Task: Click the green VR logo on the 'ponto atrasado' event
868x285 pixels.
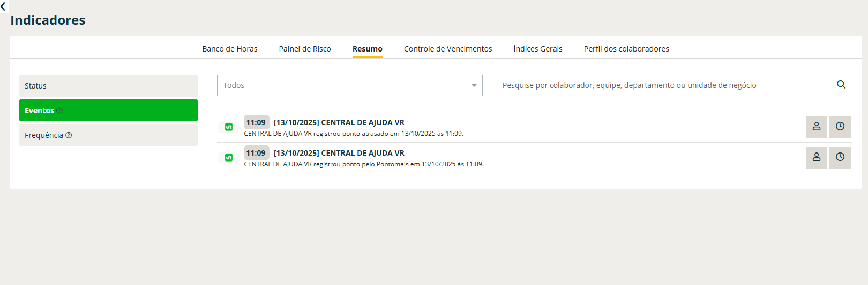Action: pos(229,127)
